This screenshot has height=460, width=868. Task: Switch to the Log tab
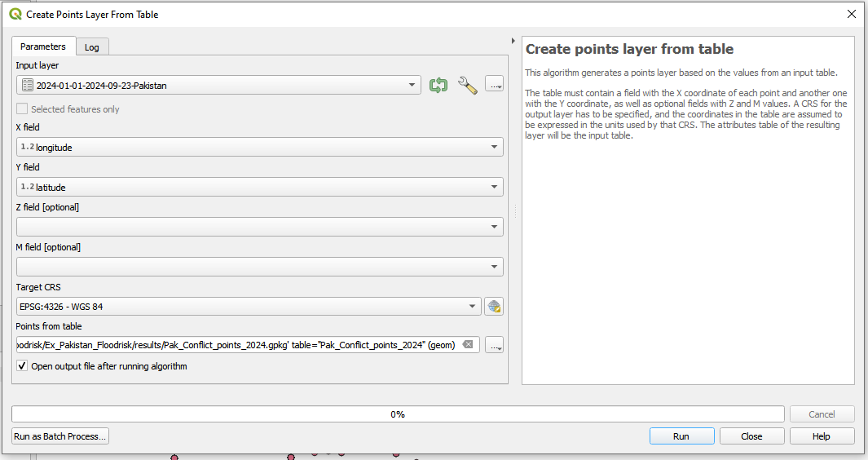coord(92,47)
